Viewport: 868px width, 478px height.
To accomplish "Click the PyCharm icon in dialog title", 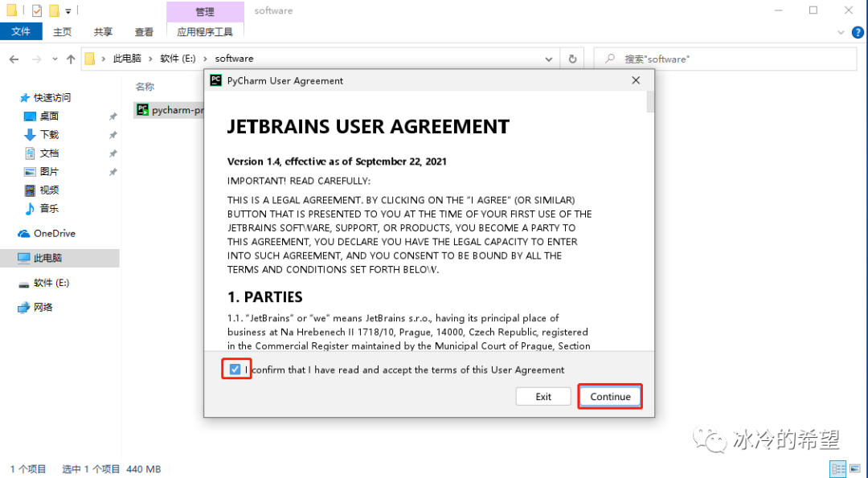I will [216, 81].
